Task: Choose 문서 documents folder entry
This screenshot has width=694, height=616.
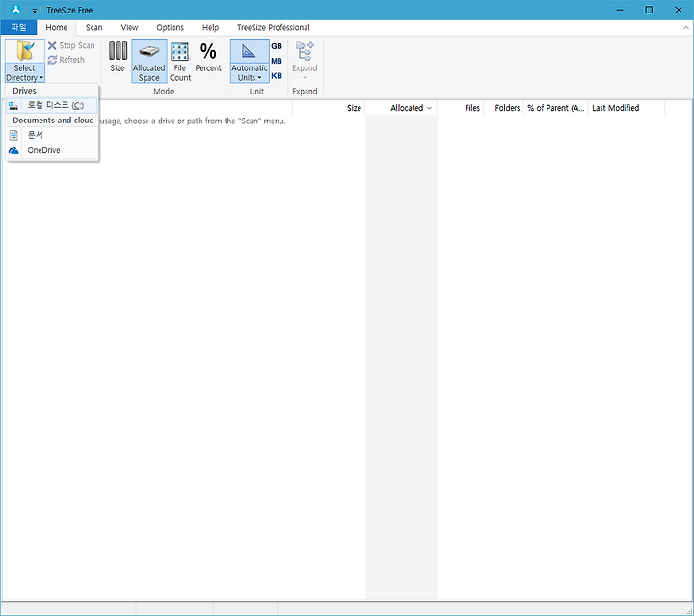Action: 52,135
